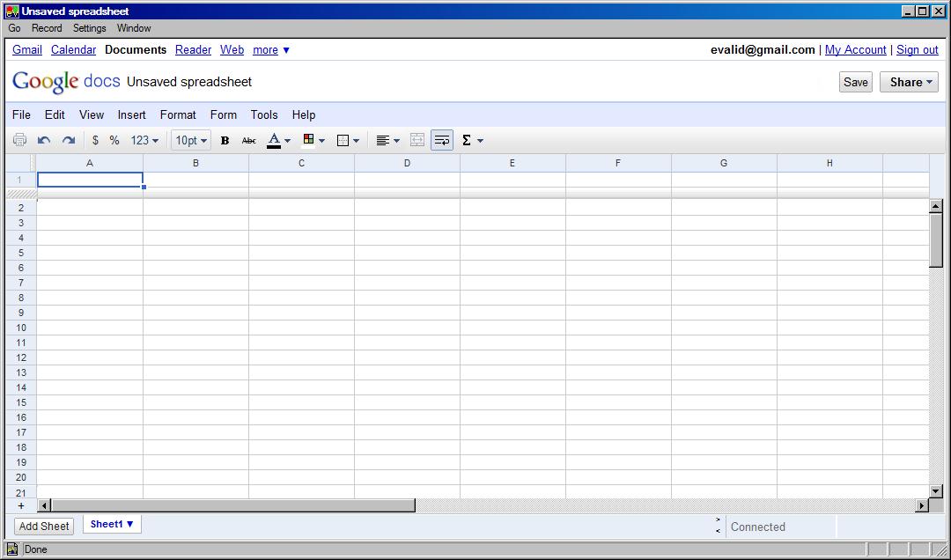Viewport: 951px width, 560px height.
Task: Open the Settings menu
Action: tap(89, 28)
